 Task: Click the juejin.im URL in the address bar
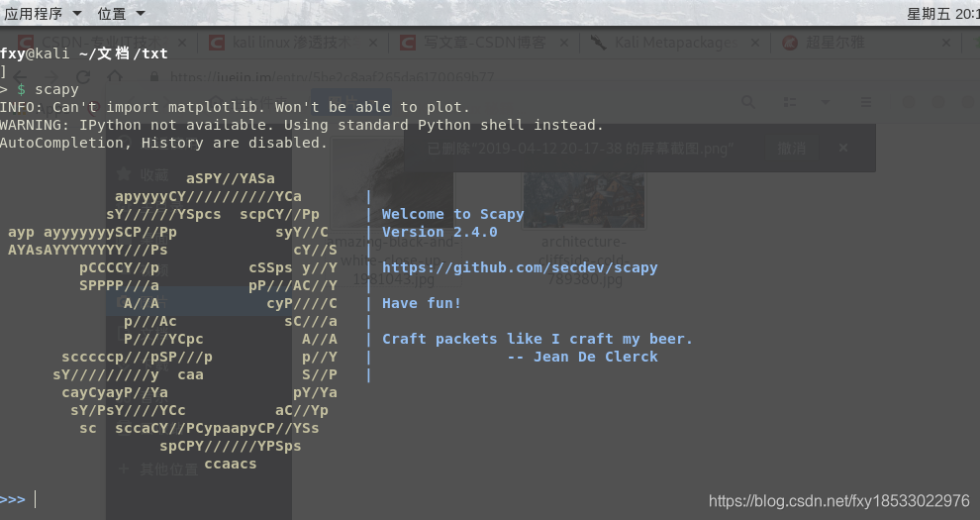tap(332, 77)
